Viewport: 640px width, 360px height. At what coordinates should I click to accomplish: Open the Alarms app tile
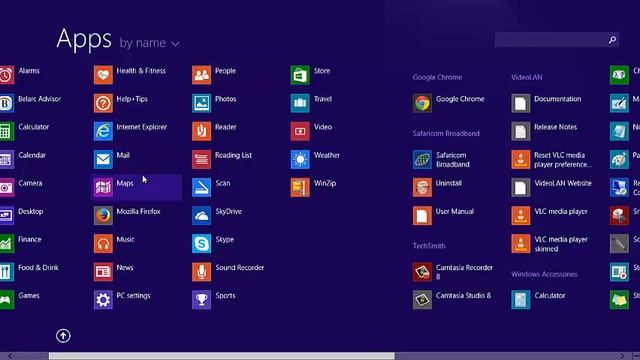pos(20,75)
